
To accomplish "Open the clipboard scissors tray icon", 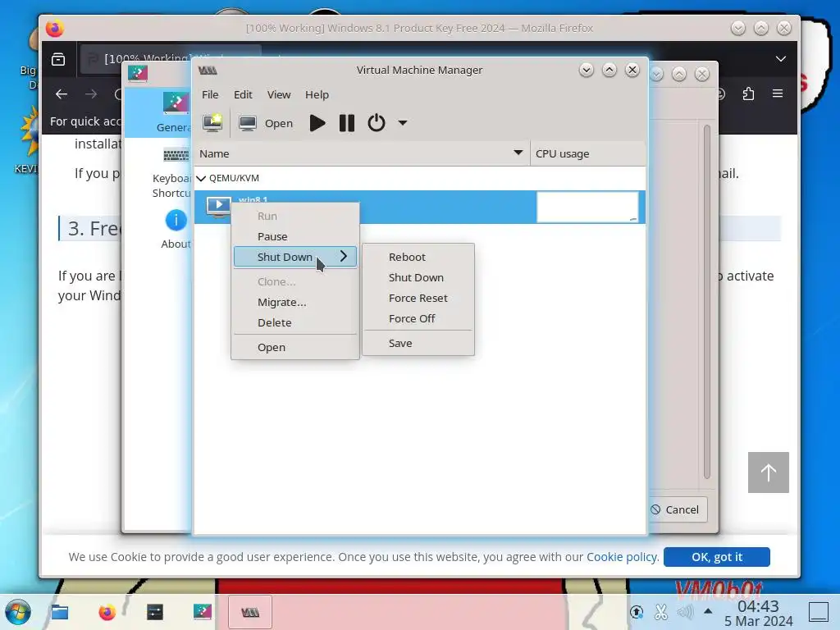I will click(x=661, y=612).
